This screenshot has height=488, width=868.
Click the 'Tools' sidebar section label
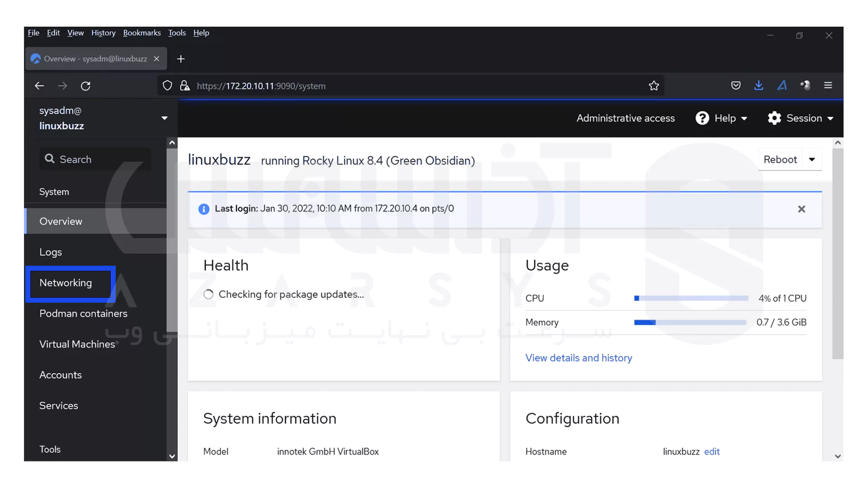pyautogui.click(x=50, y=449)
